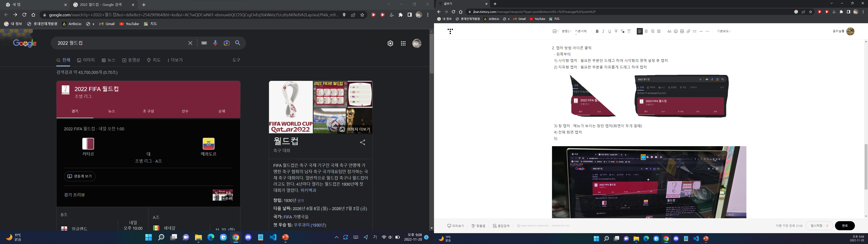The image size is (868, 244).
Task: Toggle underline formatting in the editor
Action: click(x=610, y=31)
